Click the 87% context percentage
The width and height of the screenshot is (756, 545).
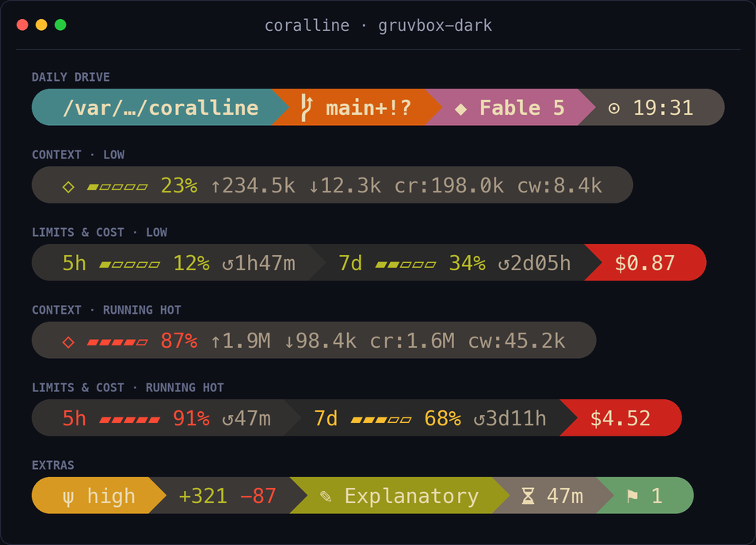pos(179,341)
